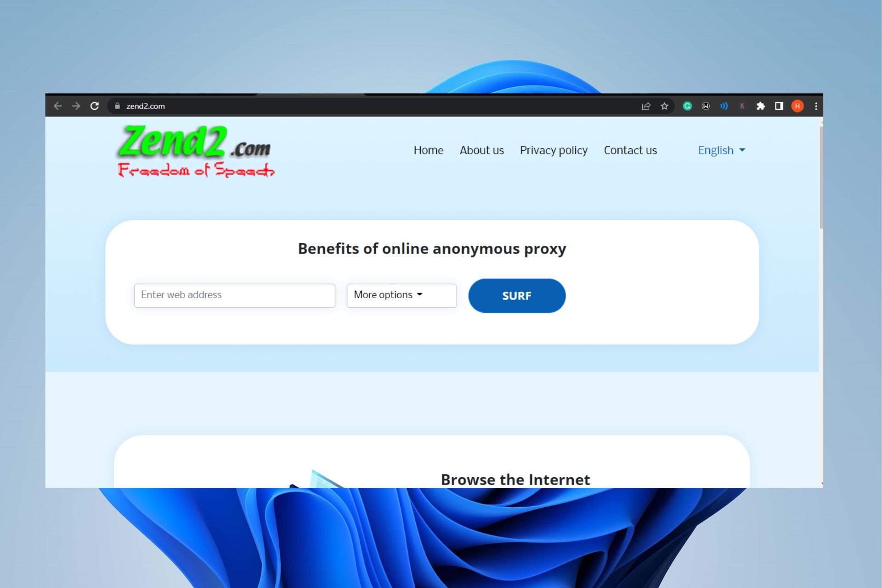Expand the English language selector
Image resolution: width=882 pixels, height=588 pixels.
[721, 150]
